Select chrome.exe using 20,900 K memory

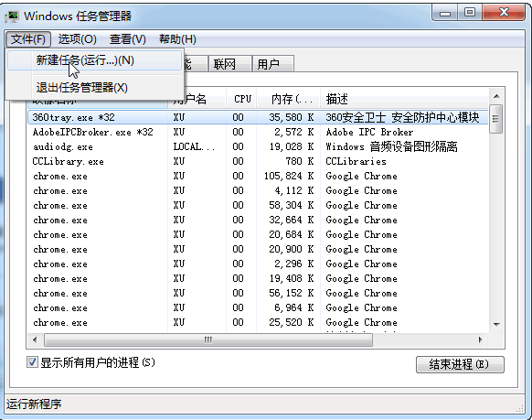[258, 249]
